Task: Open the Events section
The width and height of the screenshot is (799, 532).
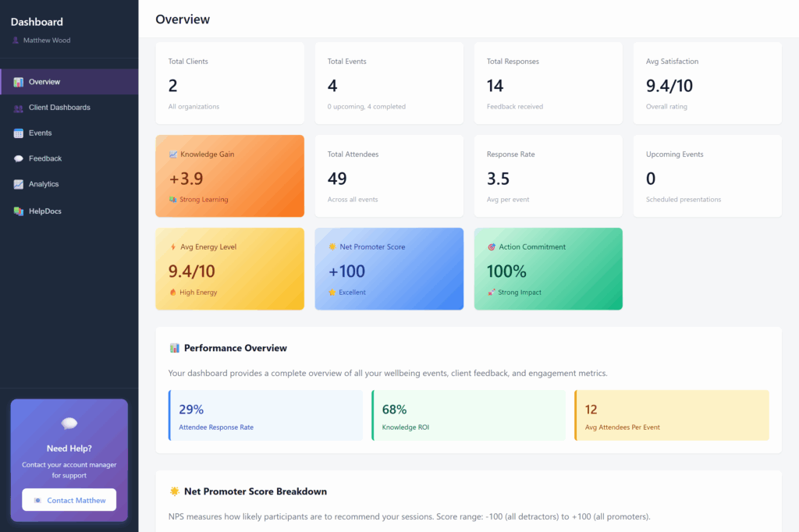Action: pyautogui.click(x=40, y=133)
